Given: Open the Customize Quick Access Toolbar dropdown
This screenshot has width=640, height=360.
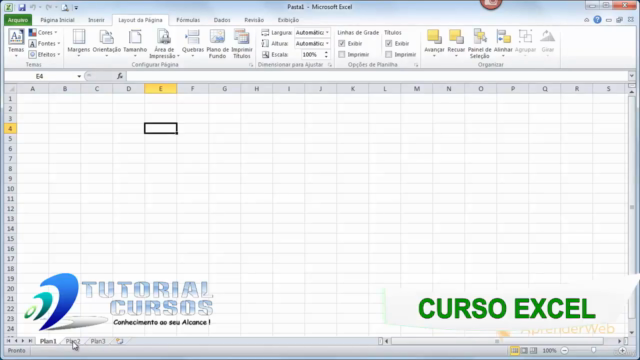Looking at the screenshot, I should coord(76,7).
